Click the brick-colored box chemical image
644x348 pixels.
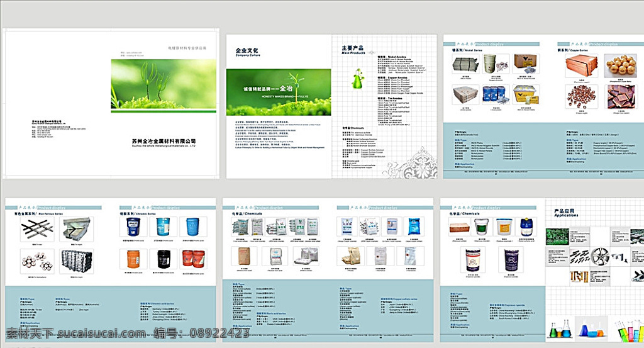pyautogui.click(x=460, y=227)
